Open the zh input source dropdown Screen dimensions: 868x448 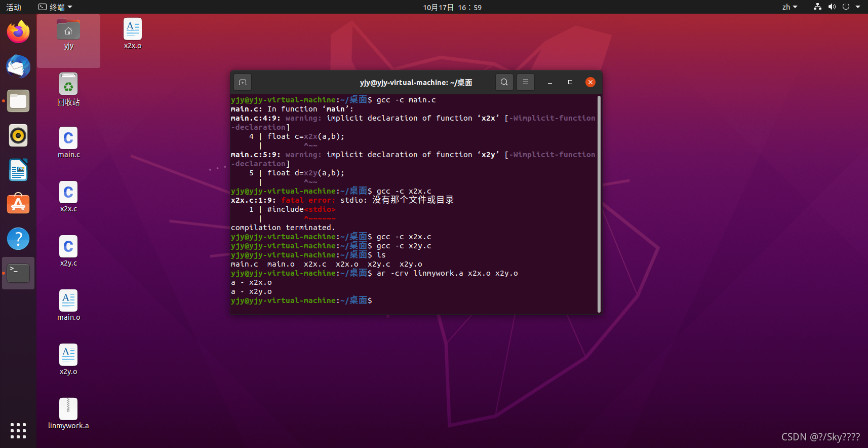coord(790,7)
